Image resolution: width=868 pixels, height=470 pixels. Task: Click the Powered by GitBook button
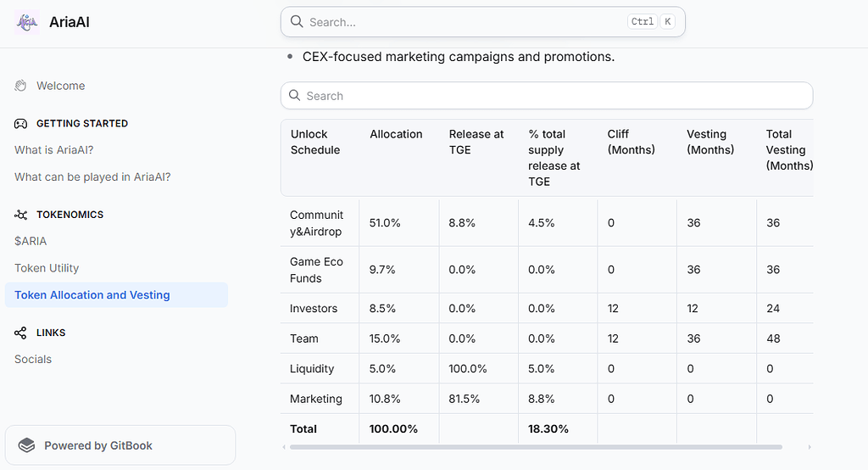(x=120, y=445)
